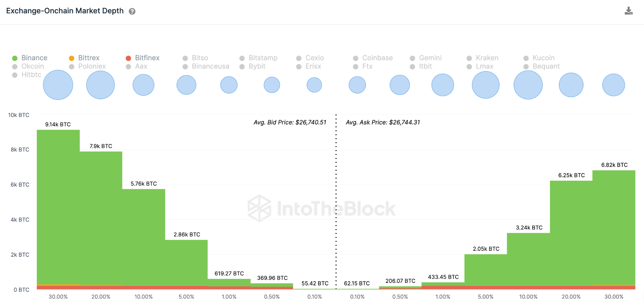
Task: Disable the Bitfinex legend entry
Action: tap(147, 58)
